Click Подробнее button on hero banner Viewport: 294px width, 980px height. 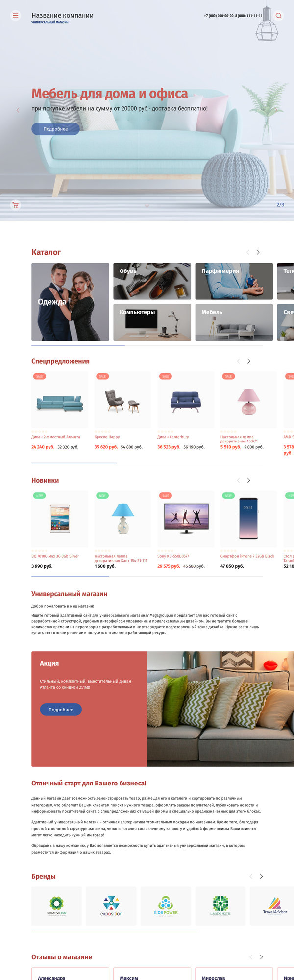pos(55,129)
